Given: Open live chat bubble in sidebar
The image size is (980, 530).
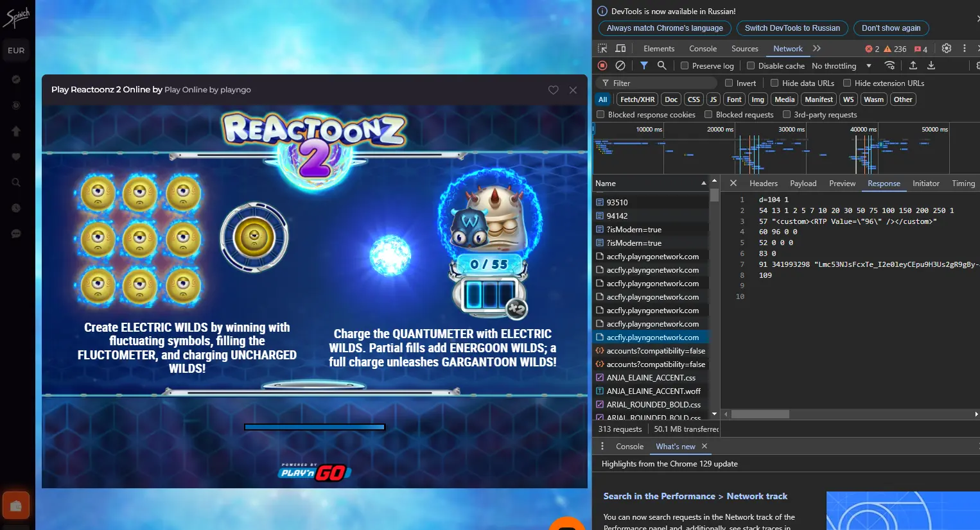Looking at the screenshot, I should [16, 234].
